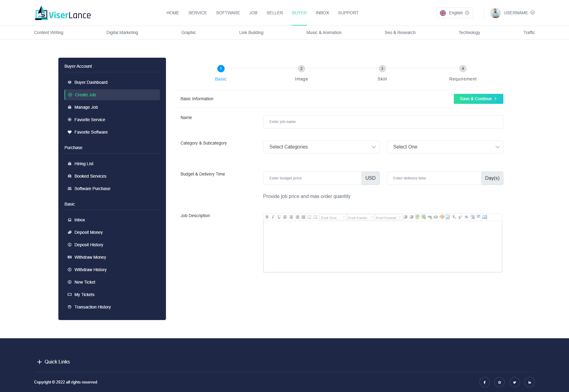The height and width of the screenshot is (392, 569).
Task: Open New Ticket in sidebar
Action: 112,282
